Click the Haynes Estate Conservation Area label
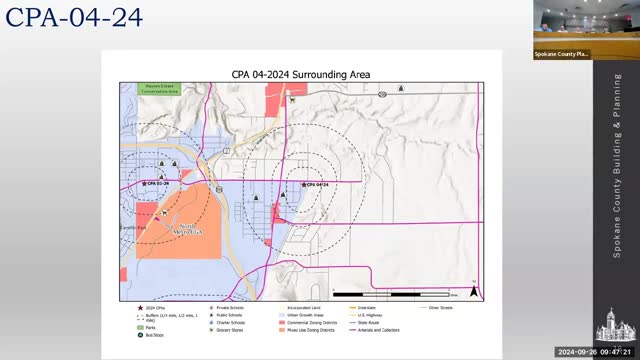Image resolution: width=640 pixels, height=360 pixels. 159,89
